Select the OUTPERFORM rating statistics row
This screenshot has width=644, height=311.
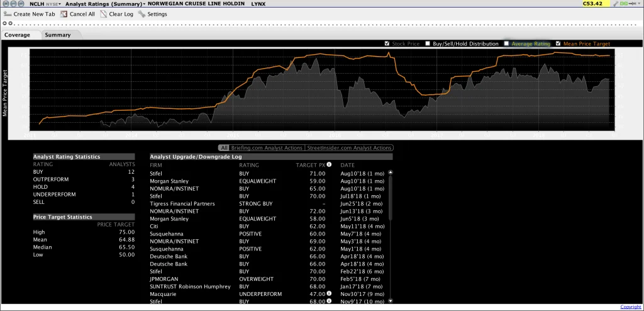pyautogui.click(x=84, y=179)
